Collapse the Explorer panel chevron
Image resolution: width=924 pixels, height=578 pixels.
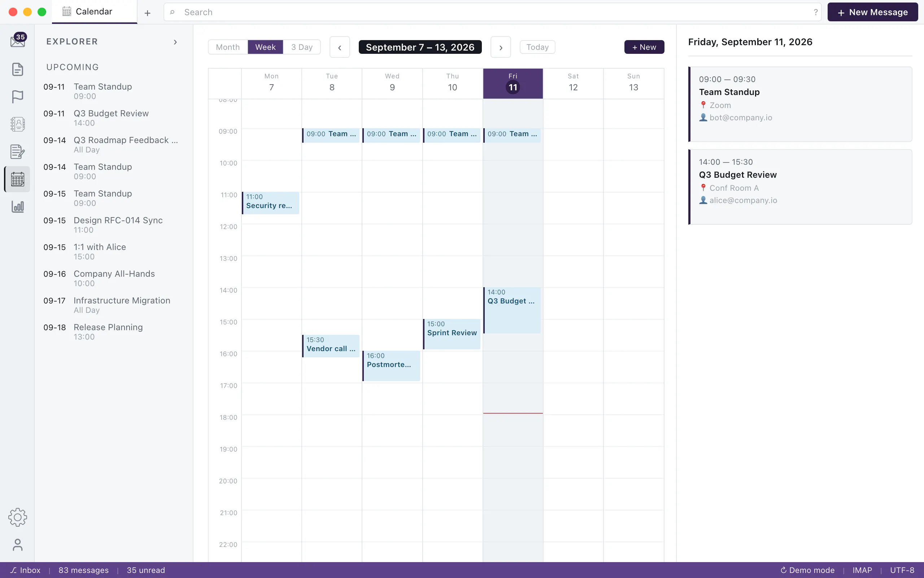(175, 42)
